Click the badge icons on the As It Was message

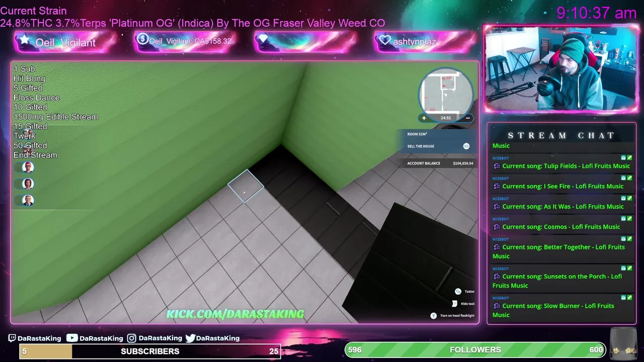pyautogui.click(x=626, y=198)
